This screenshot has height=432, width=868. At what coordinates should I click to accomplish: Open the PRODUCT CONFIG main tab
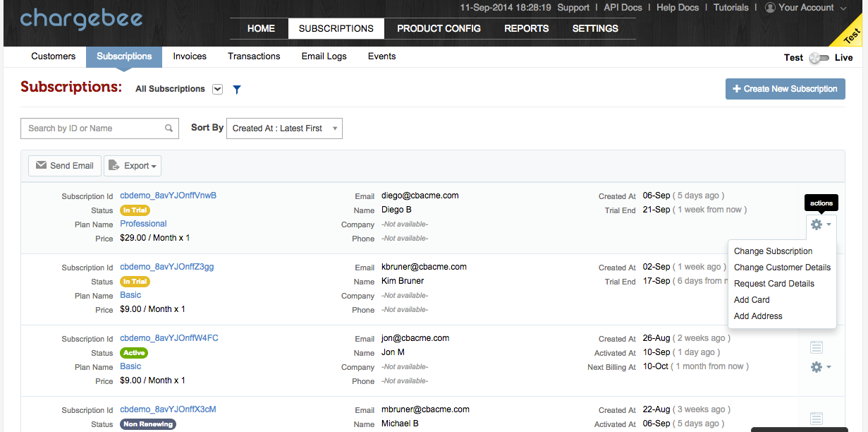439,28
